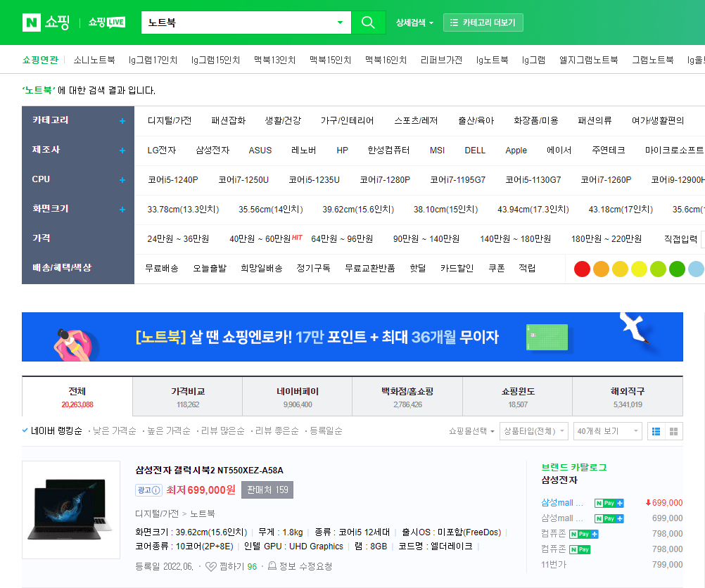Toggle the 오늘출발 delivery filter
The width and height of the screenshot is (705, 588).
pyautogui.click(x=211, y=268)
